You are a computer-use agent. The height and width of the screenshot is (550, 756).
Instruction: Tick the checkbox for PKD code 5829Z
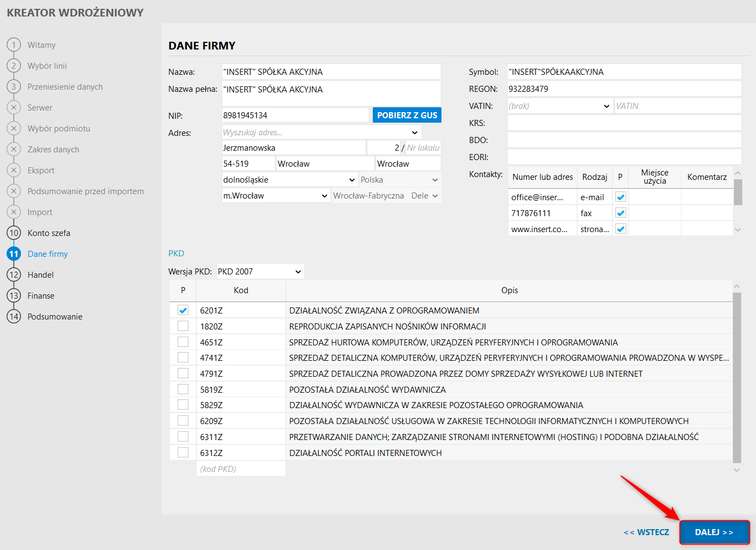coord(183,405)
